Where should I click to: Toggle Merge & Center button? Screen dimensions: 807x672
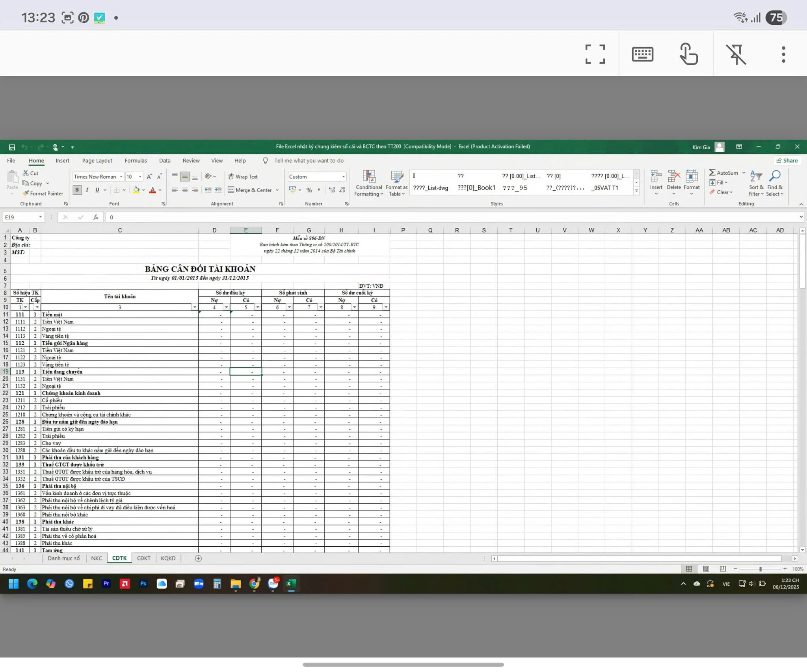coord(250,190)
